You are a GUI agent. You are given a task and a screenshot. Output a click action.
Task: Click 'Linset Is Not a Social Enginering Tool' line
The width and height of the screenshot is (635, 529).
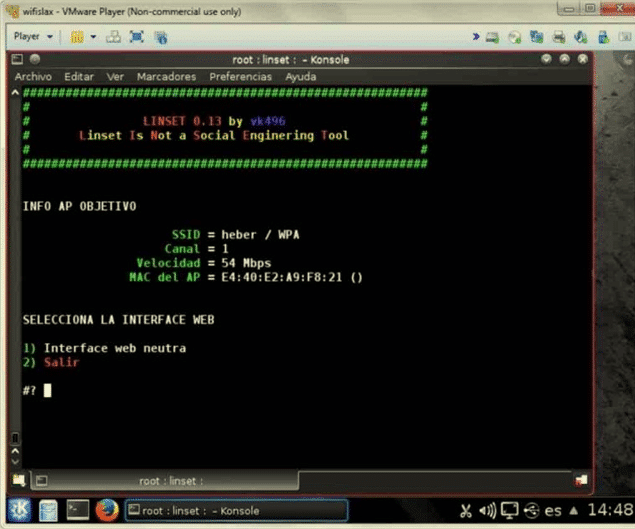click(214, 135)
